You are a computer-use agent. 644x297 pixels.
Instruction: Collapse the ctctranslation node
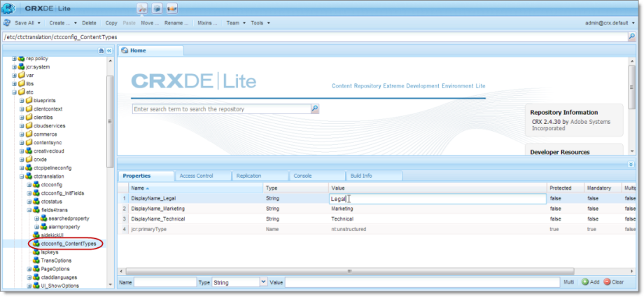pyautogui.click(x=22, y=177)
